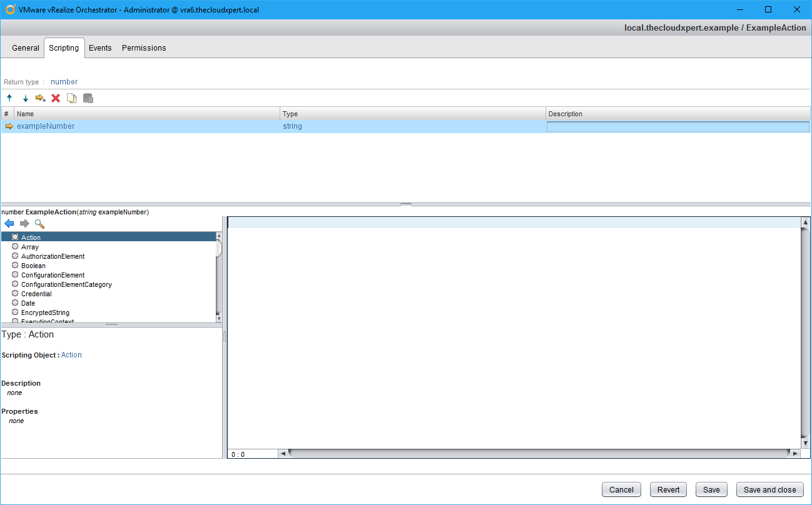Click the gray forward arrow in API explorer

[x=24, y=224]
